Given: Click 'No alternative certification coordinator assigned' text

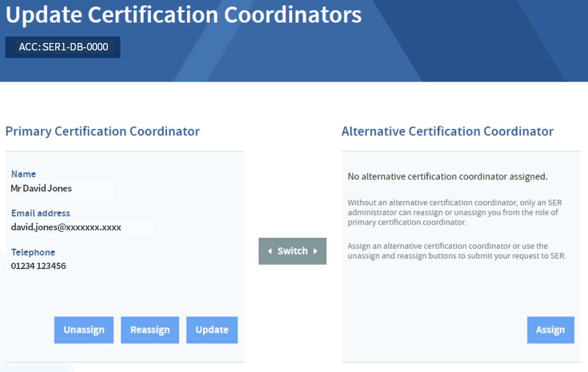Looking at the screenshot, I should 447,176.
